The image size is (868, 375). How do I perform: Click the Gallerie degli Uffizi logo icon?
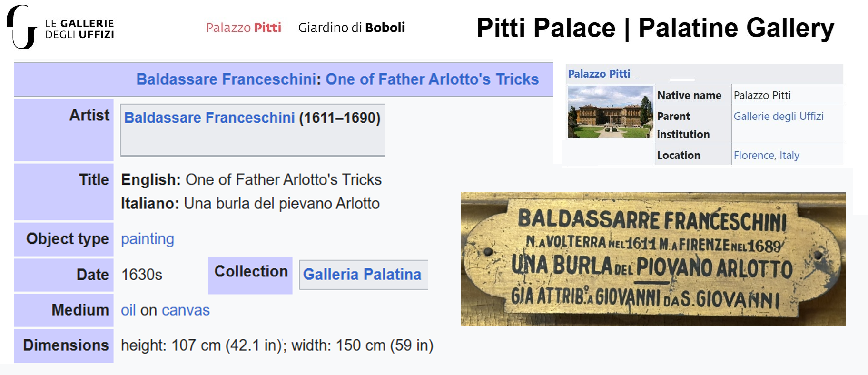coord(21,27)
